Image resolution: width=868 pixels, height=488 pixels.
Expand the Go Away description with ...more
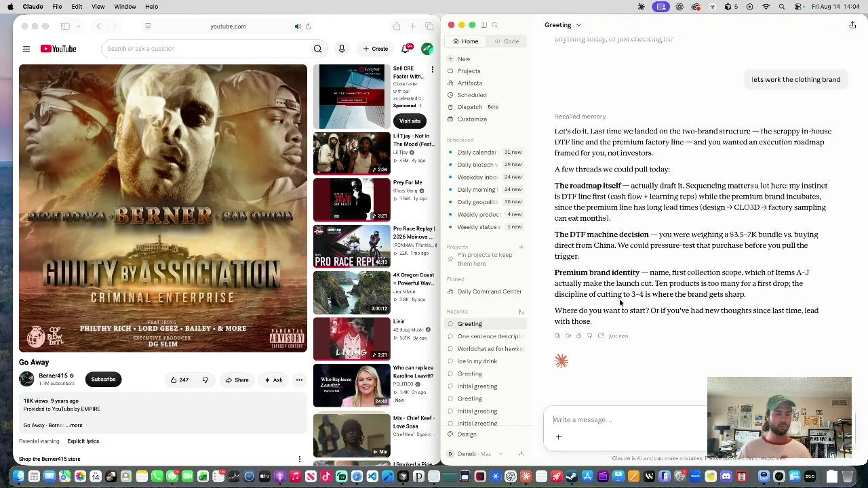[x=73, y=425]
